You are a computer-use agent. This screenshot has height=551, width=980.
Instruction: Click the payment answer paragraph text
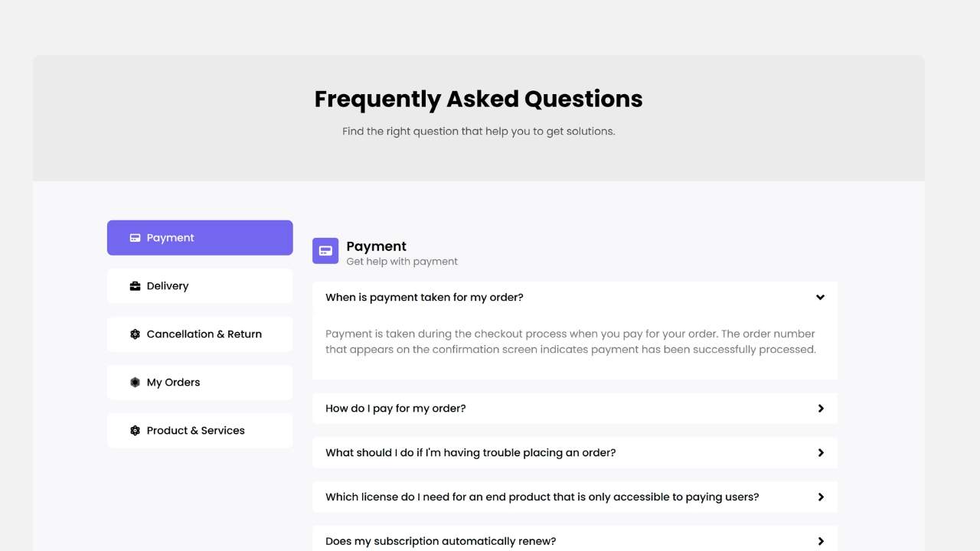click(x=570, y=342)
